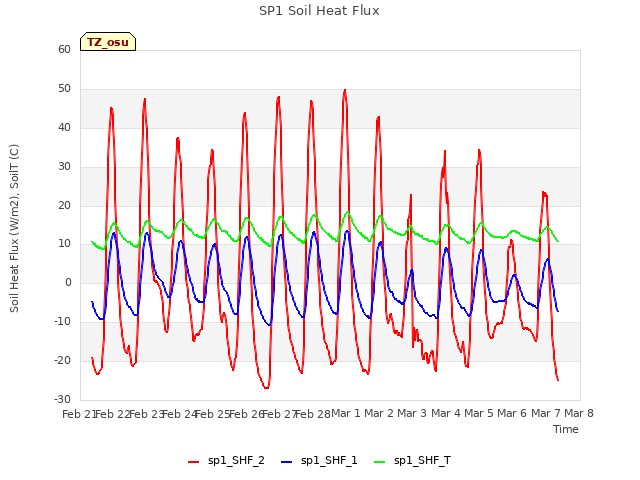Click the chart title SP1 Soil Heat Flux
This screenshot has width=640, height=480.
tap(319, 11)
